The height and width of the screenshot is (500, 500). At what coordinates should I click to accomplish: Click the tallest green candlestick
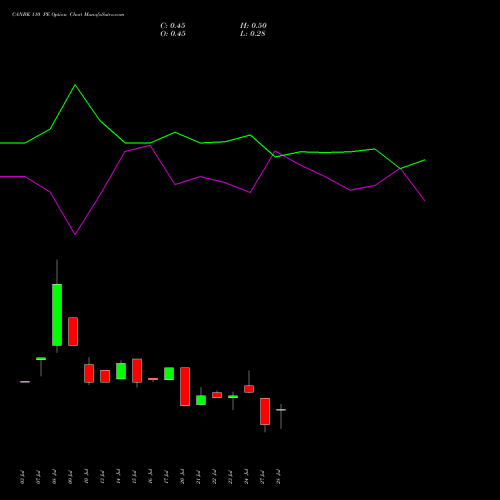click(x=57, y=315)
